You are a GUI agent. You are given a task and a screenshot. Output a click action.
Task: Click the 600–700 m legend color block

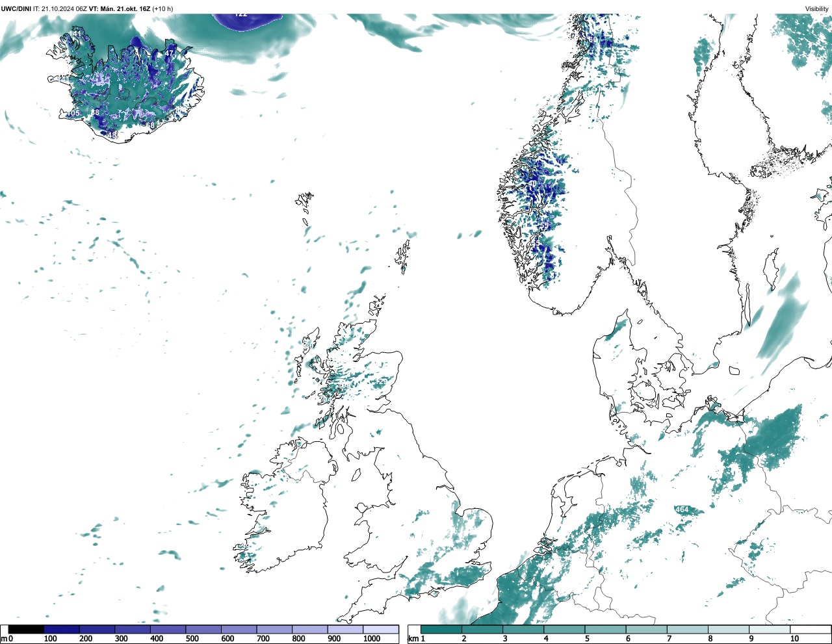(239, 629)
